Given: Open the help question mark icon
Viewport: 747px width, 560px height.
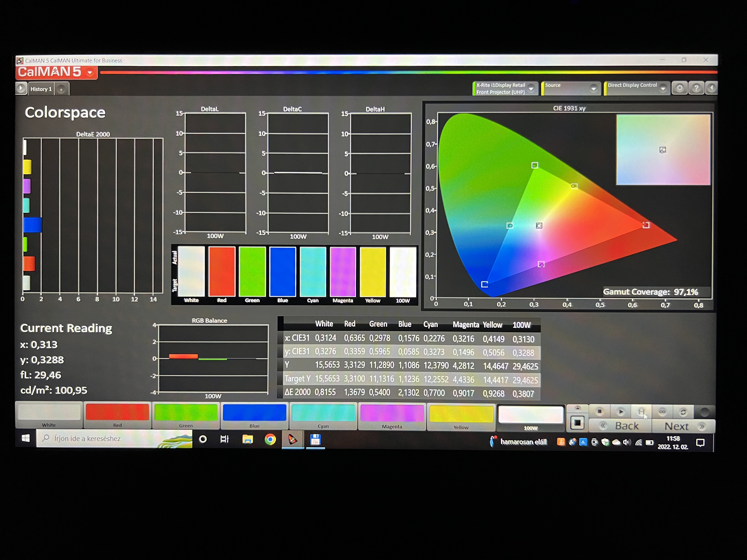Looking at the screenshot, I should click(696, 89).
